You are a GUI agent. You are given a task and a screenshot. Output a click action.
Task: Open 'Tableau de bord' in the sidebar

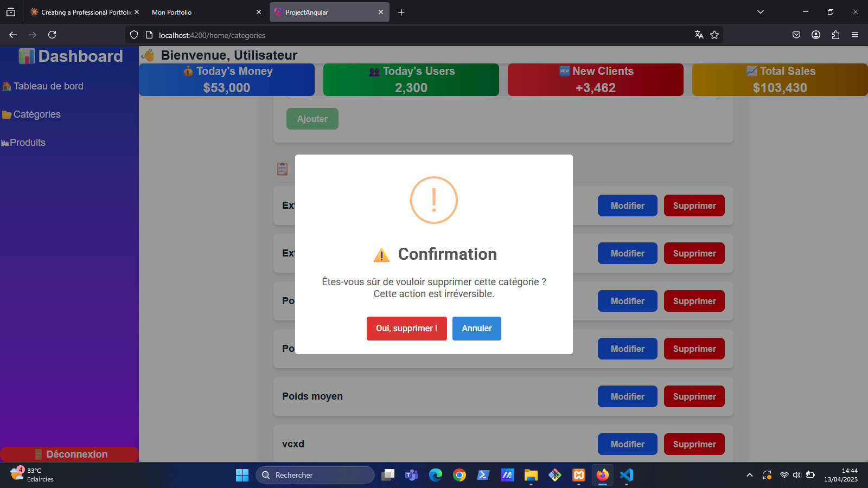tap(43, 86)
